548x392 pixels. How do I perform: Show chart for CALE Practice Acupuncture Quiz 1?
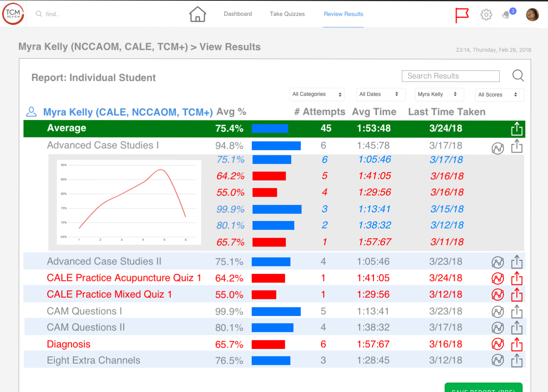point(498,279)
